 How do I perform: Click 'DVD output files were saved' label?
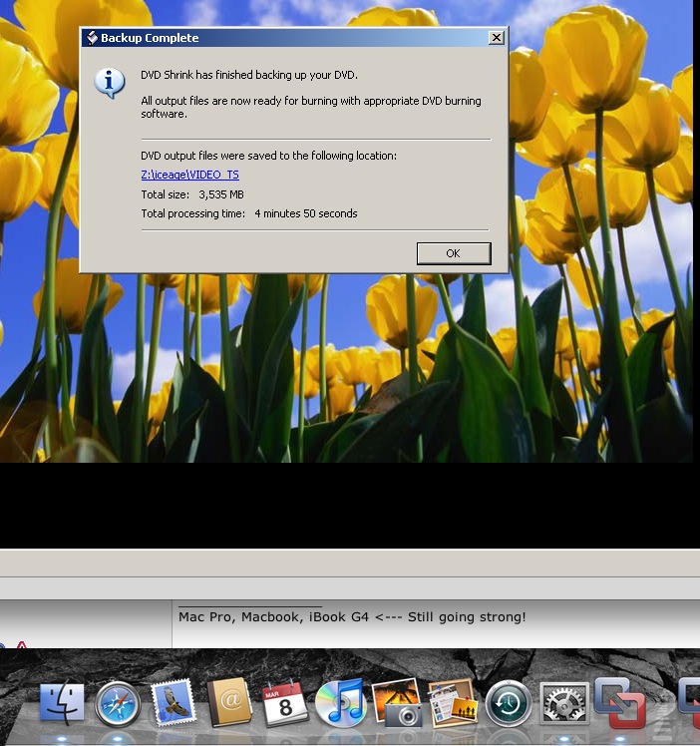click(x=268, y=156)
